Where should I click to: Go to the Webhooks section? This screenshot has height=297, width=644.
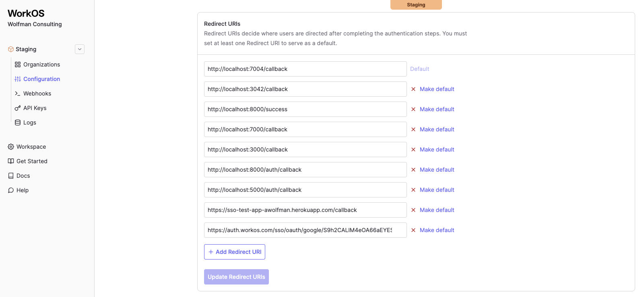click(37, 93)
